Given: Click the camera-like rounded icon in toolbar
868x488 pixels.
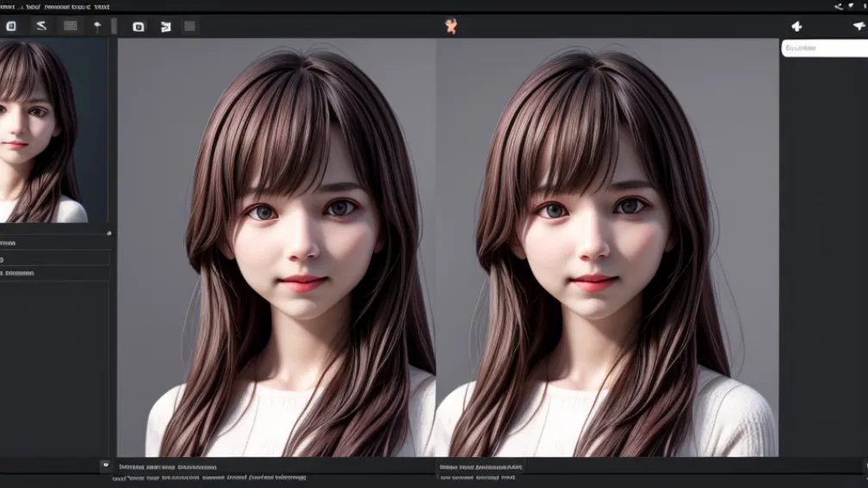Looking at the screenshot, I should (x=139, y=27).
